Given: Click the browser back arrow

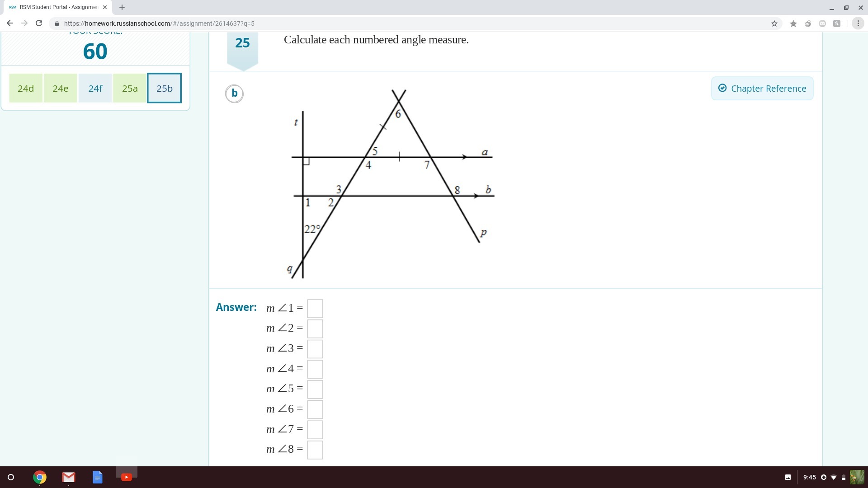Looking at the screenshot, I should 10,23.
